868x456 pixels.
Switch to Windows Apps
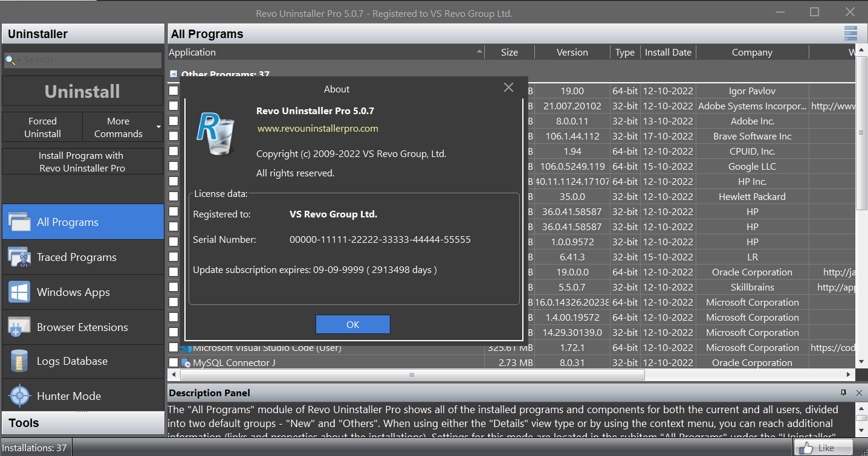83,292
